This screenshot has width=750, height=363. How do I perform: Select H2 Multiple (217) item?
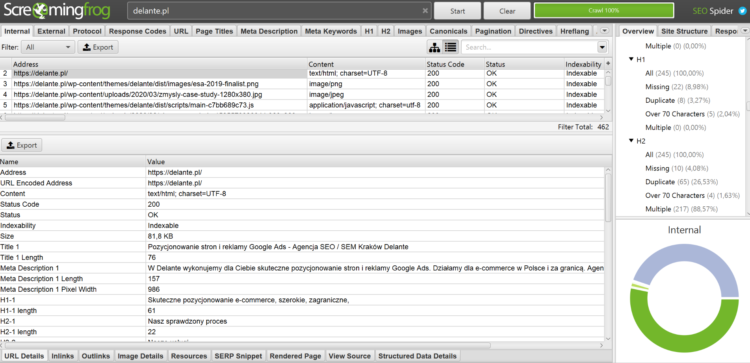(x=682, y=209)
